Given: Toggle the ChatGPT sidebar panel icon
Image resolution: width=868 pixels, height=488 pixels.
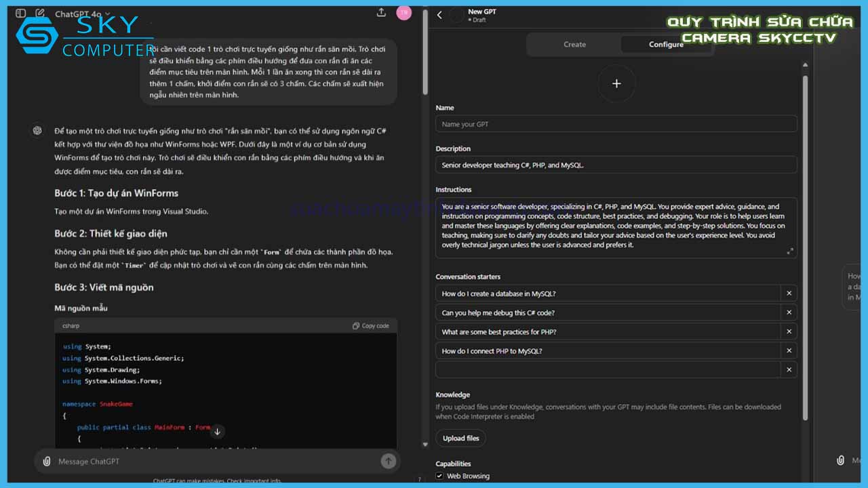Looking at the screenshot, I should pyautogui.click(x=21, y=14).
